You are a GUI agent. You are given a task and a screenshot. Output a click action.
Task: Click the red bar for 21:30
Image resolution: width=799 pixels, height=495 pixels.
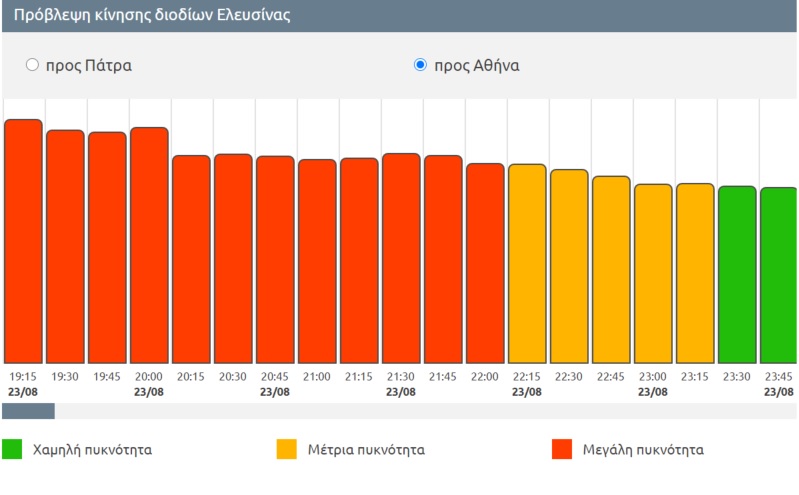[401, 258]
